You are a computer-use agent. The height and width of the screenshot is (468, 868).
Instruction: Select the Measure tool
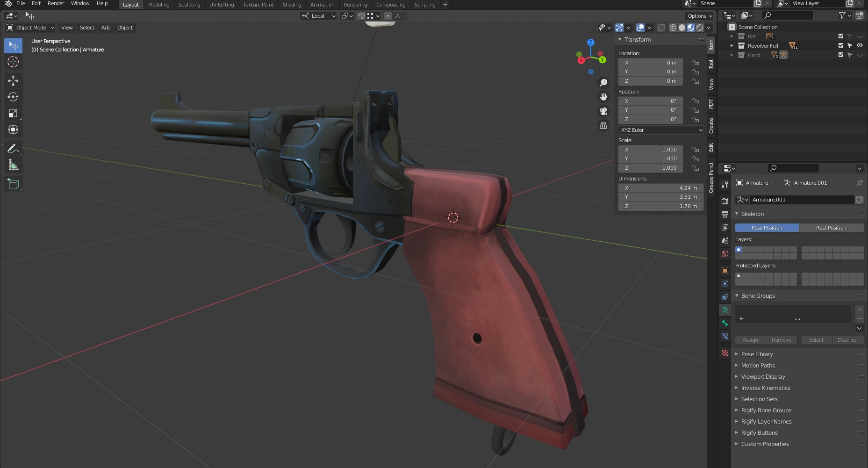[13, 165]
